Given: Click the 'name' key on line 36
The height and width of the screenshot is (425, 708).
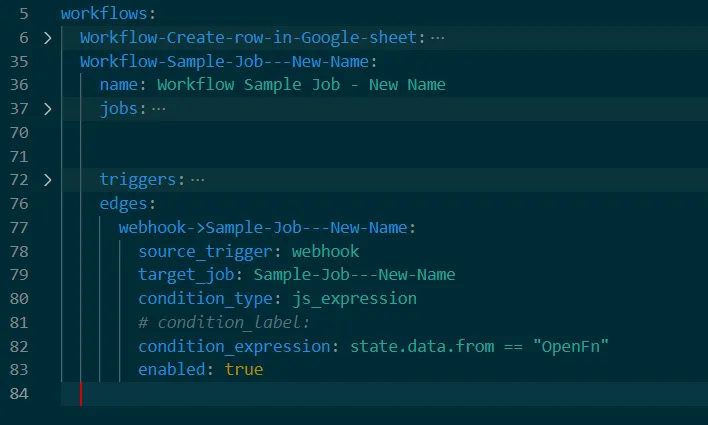Looking at the screenshot, I should (119, 85).
